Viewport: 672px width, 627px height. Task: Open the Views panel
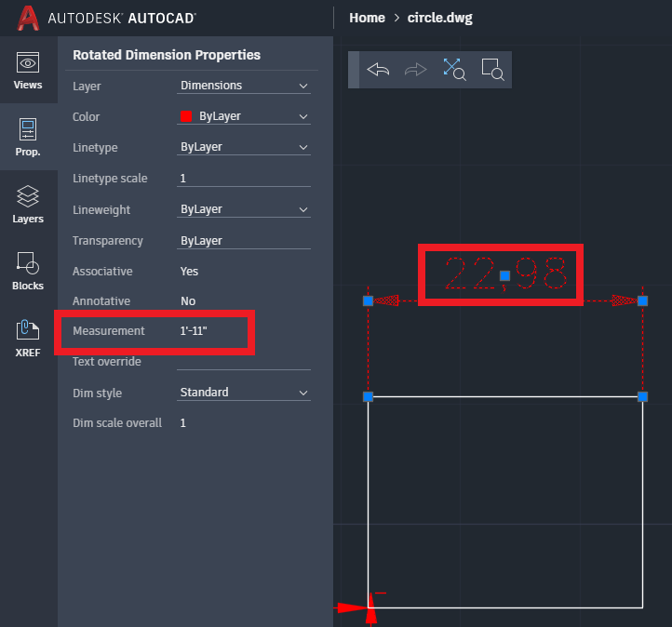click(28, 71)
